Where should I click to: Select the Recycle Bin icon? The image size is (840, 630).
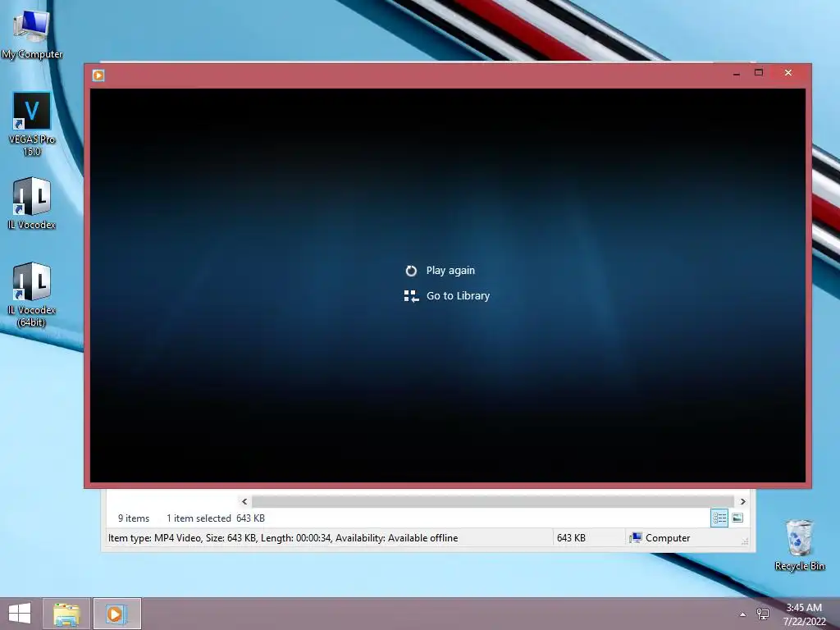pos(799,545)
